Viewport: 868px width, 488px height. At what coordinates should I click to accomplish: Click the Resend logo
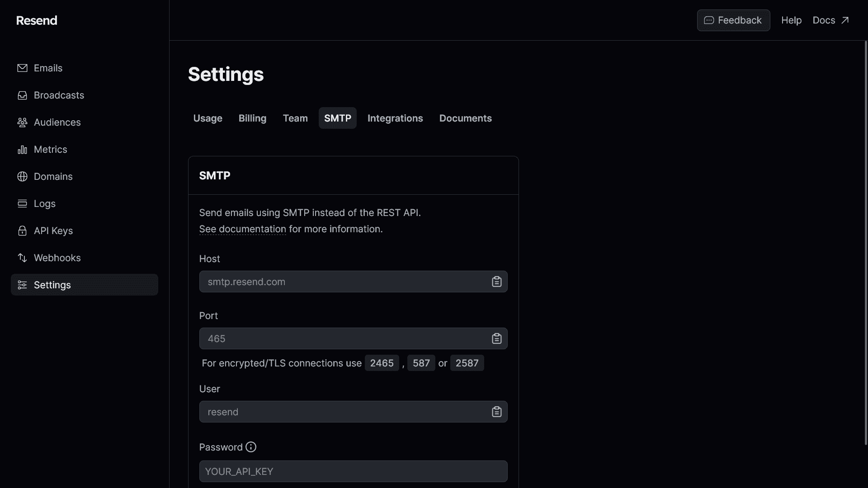[37, 20]
